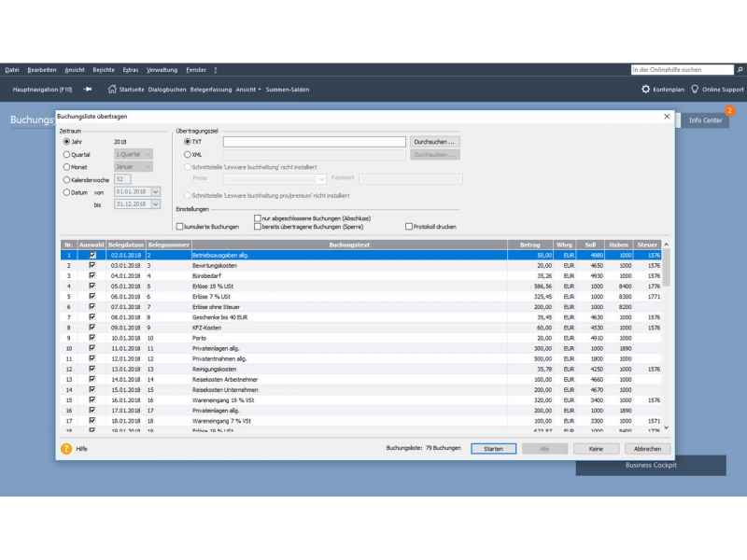Open the Datum bis date dropdown

[155, 204]
